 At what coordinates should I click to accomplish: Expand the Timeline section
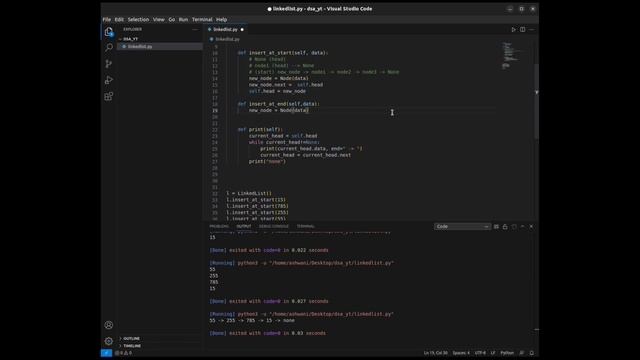tap(132, 346)
